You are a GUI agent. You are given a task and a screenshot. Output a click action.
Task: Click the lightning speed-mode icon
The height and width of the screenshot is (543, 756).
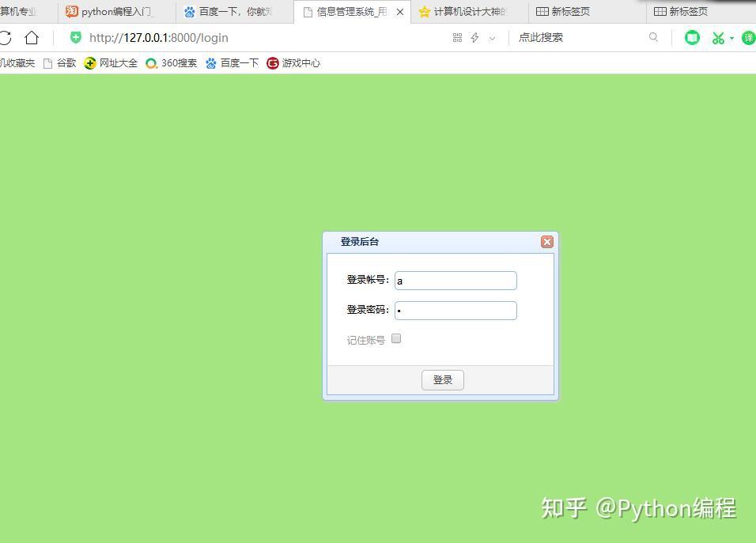pyautogui.click(x=474, y=37)
